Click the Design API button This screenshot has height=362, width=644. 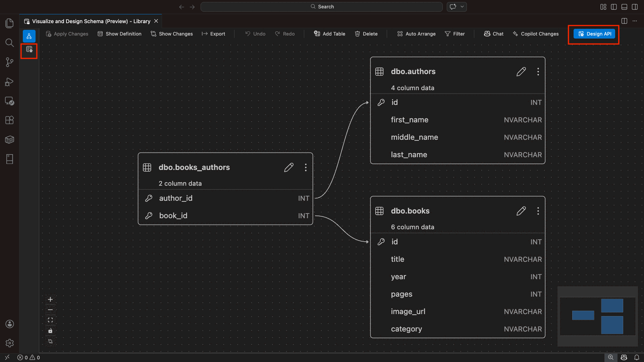[594, 34]
